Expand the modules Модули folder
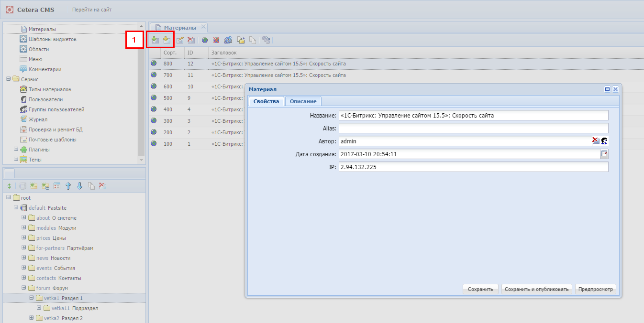 point(23,227)
